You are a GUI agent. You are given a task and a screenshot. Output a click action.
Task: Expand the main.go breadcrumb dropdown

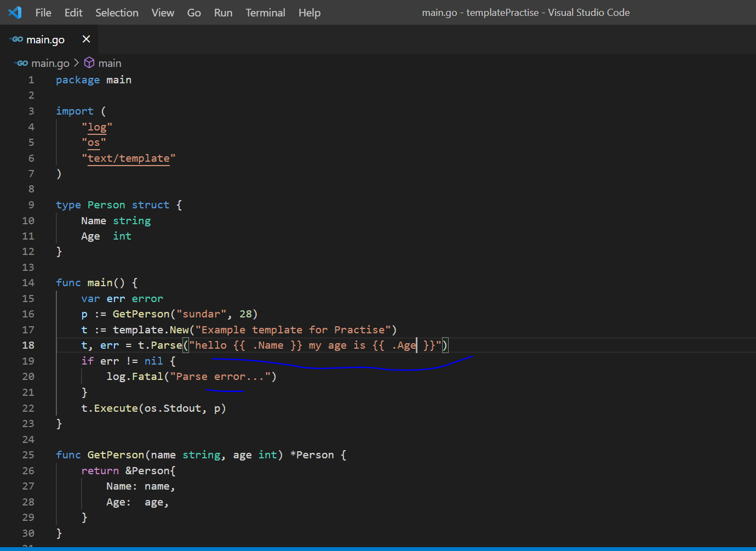point(48,63)
